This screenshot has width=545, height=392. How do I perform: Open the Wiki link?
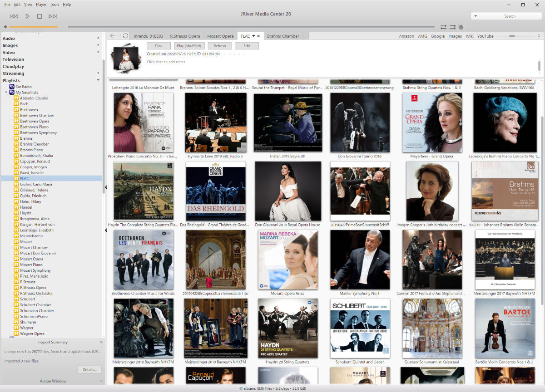[470, 36]
